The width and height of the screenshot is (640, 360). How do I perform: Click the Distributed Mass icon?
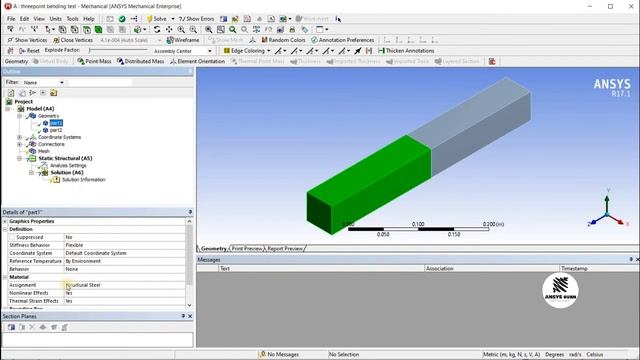(120, 61)
